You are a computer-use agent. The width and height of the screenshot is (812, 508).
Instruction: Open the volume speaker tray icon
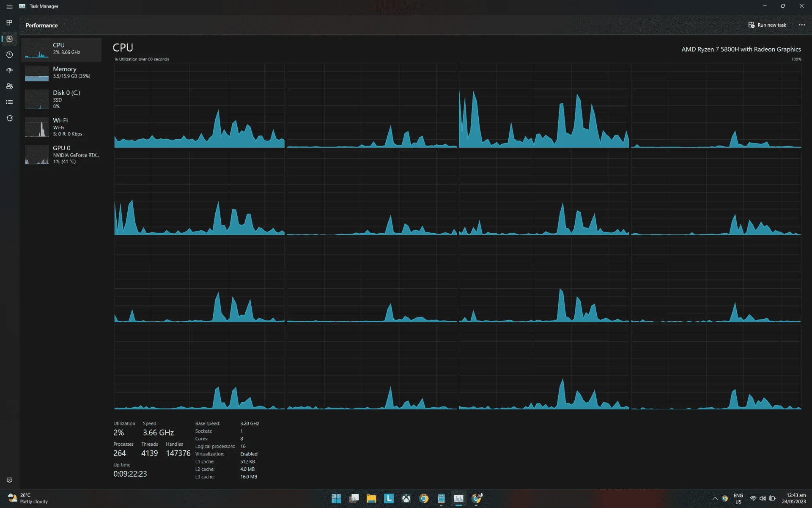point(763,499)
